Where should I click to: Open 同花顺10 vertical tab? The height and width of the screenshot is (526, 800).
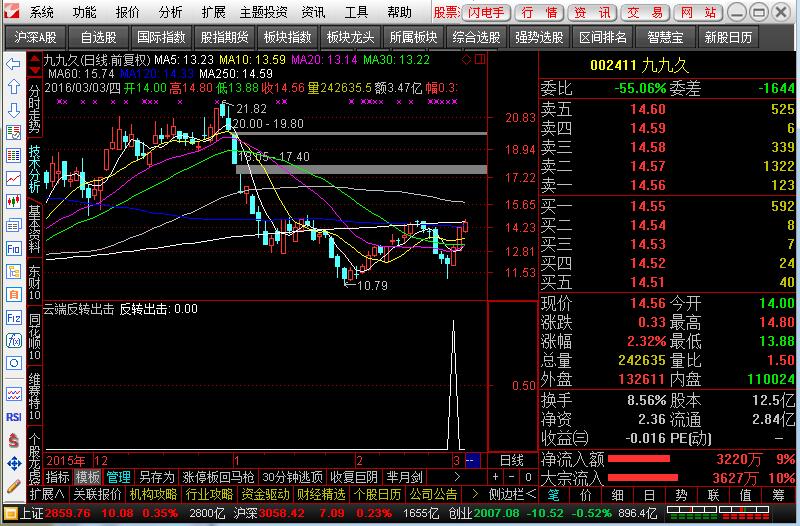click(x=34, y=337)
